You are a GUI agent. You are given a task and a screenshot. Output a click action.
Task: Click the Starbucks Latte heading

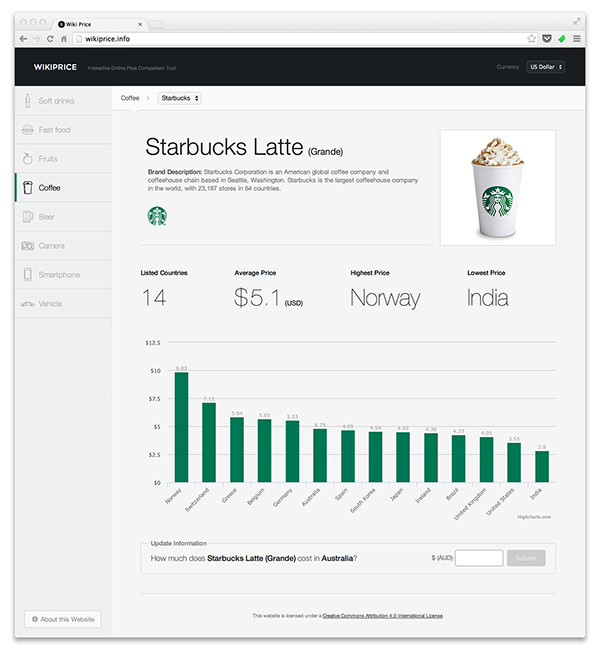(x=244, y=147)
